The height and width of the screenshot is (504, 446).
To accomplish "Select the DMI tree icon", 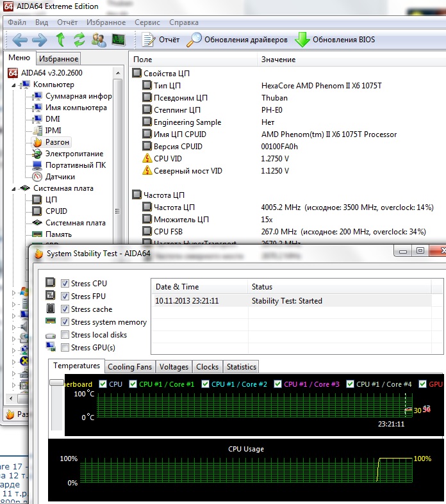I will pyautogui.click(x=38, y=119).
